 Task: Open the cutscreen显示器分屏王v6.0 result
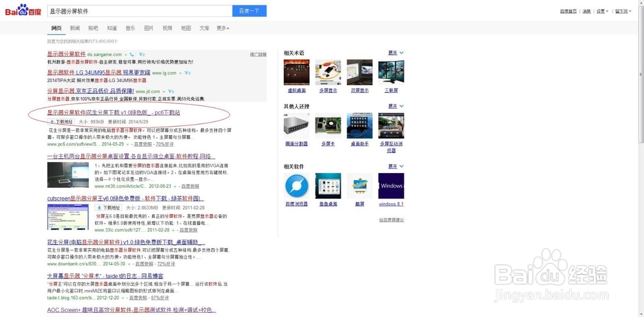126,199
